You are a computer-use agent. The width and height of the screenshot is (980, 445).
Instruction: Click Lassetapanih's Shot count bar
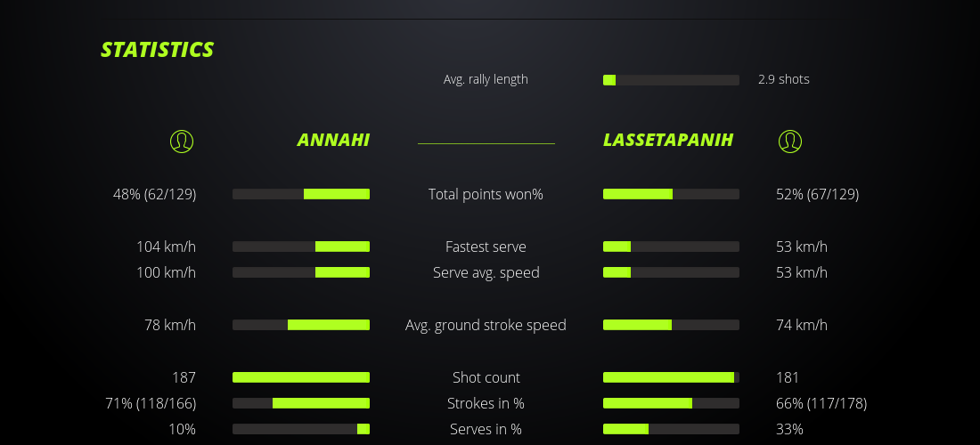point(671,377)
